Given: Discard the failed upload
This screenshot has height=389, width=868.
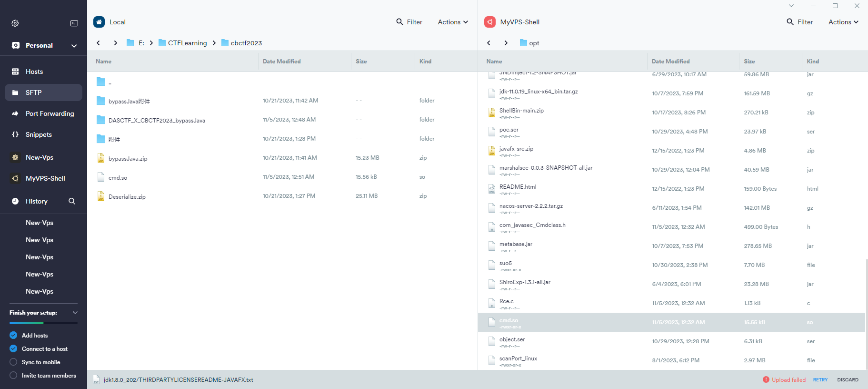Looking at the screenshot, I should (848, 380).
